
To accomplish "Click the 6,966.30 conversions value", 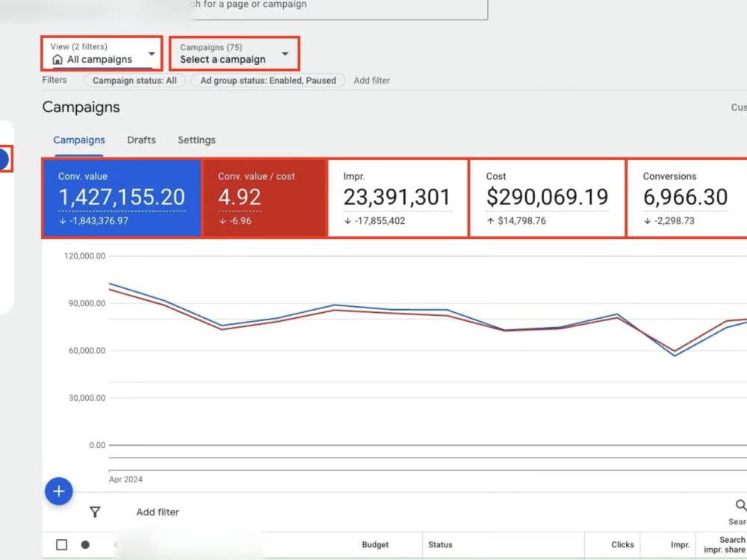I will [685, 197].
